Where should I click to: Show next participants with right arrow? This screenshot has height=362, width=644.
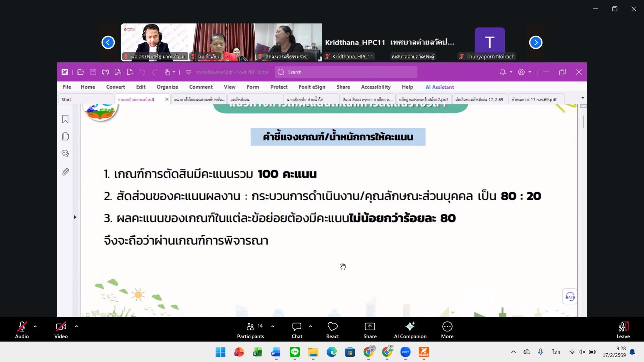pyautogui.click(x=535, y=43)
